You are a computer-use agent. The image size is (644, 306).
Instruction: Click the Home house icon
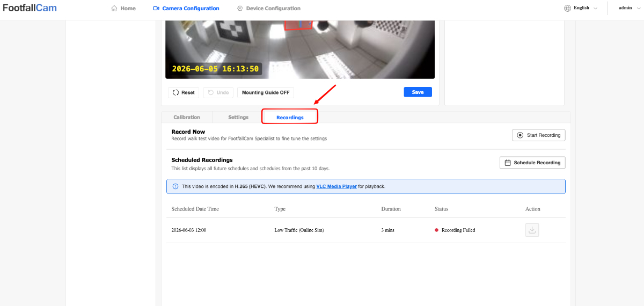click(114, 9)
